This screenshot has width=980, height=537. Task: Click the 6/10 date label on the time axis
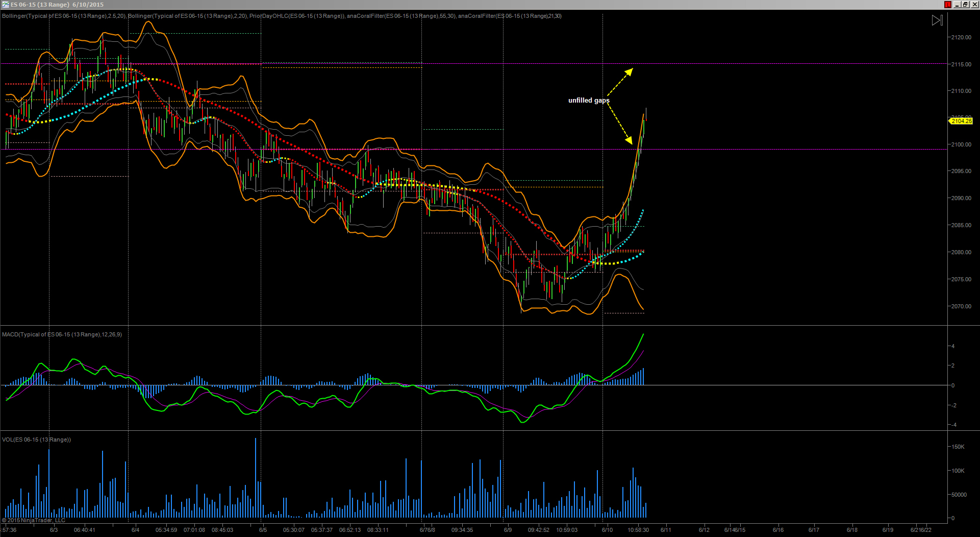[x=607, y=530]
